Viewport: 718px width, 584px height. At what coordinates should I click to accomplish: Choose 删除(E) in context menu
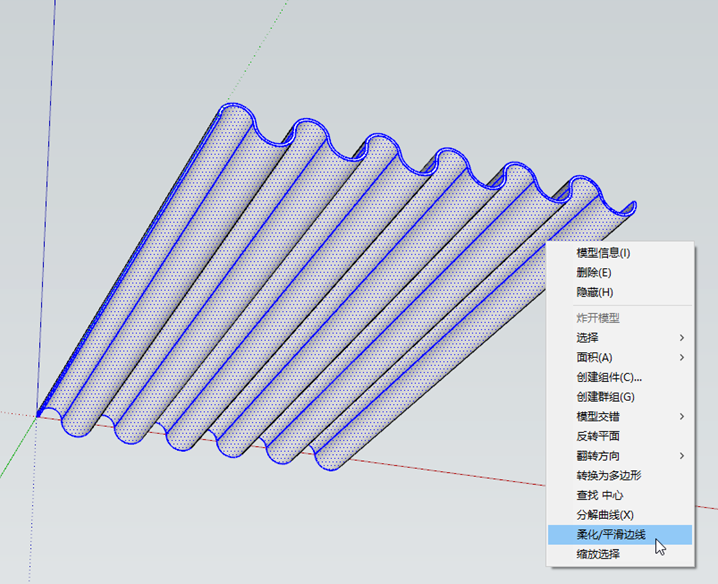620,273
